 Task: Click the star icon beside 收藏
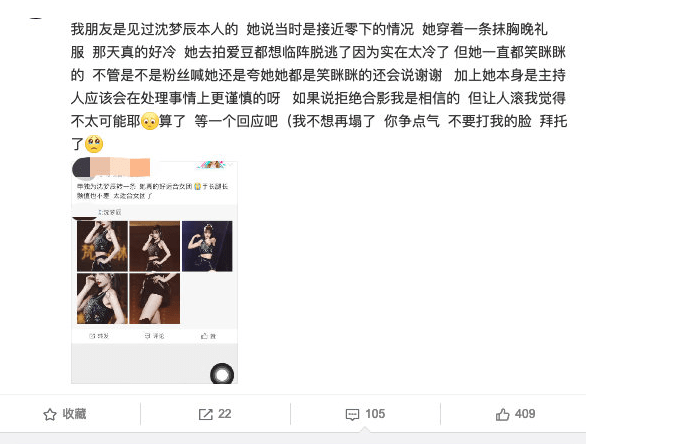pyautogui.click(x=50, y=414)
